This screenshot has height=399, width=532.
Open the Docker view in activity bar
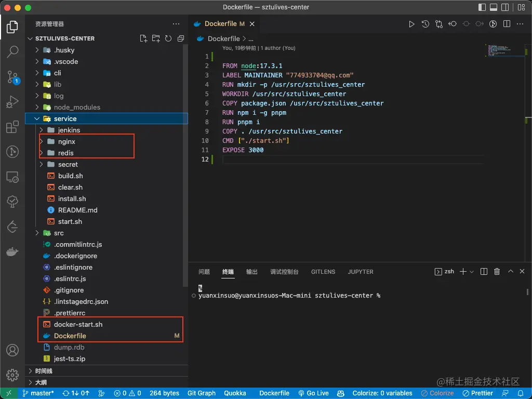[x=12, y=252]
